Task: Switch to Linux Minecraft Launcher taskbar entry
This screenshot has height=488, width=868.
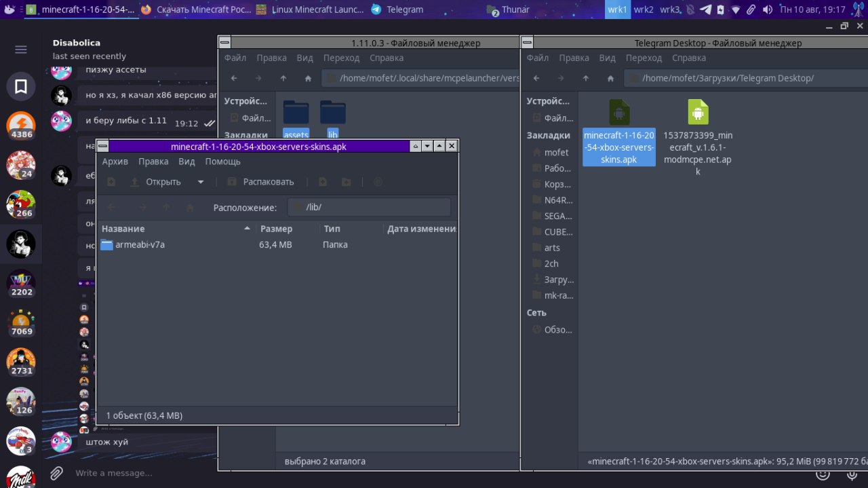Action: point(312,10)
